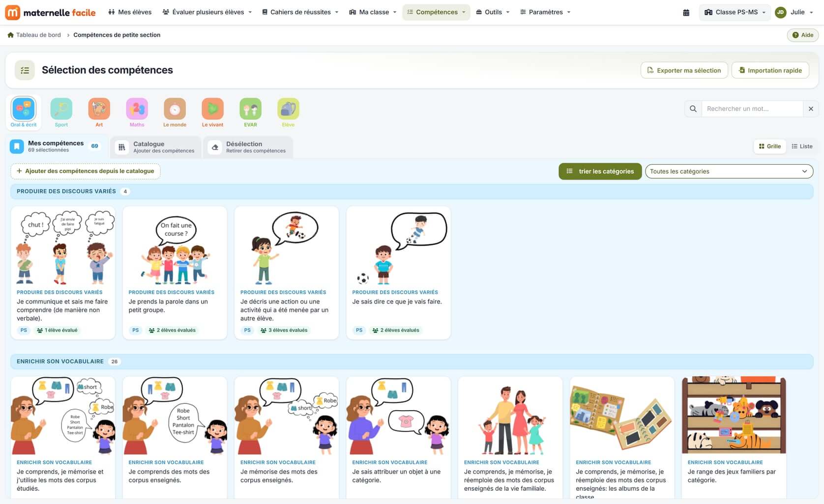Screen dimensions: 824x504
Task: Open Toutes les catégories combo box
Action: tap(729, 171)
